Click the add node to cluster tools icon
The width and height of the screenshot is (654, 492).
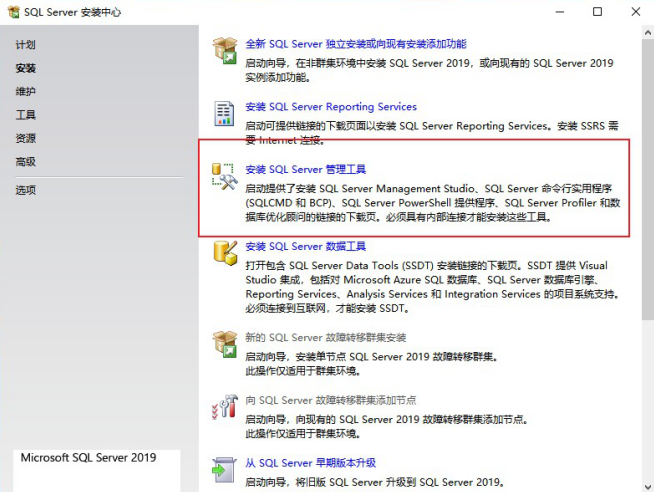click(225, 407)
